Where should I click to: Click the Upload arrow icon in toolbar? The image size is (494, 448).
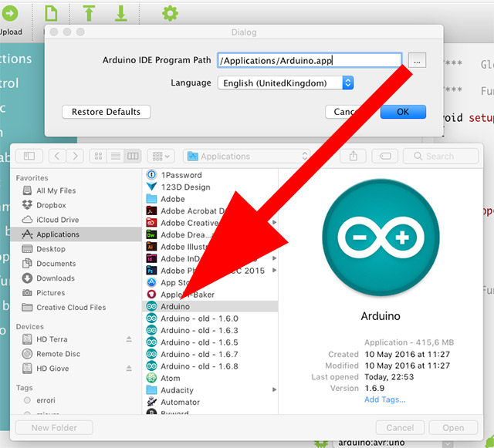click(10, 13)
